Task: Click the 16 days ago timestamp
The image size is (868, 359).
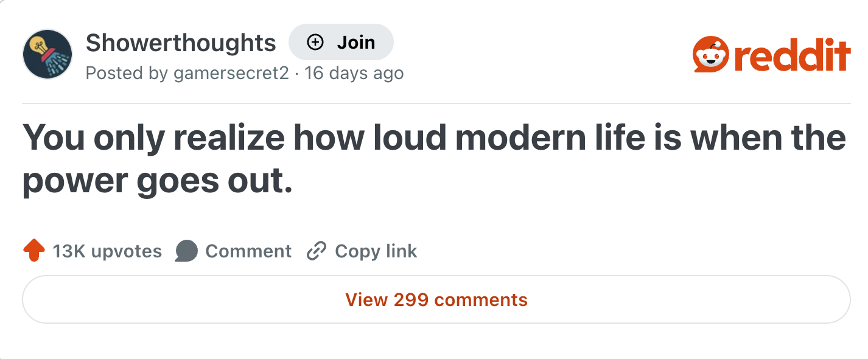Action: (354, 73)
